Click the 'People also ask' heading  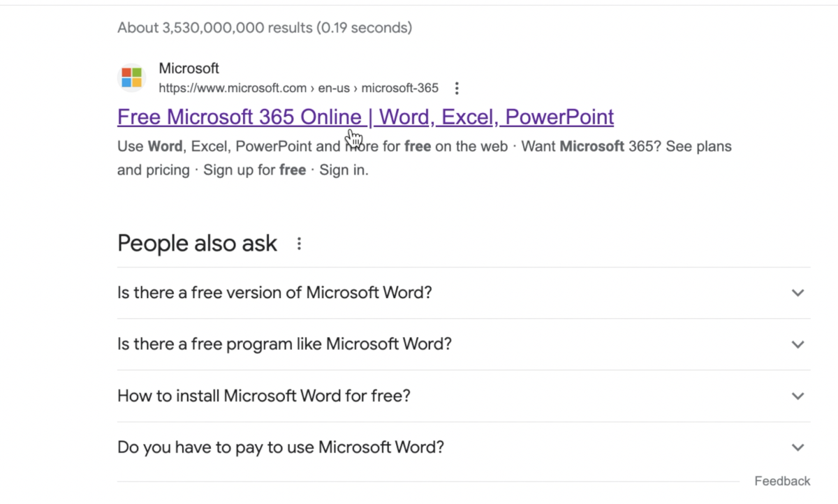(196, 243)
